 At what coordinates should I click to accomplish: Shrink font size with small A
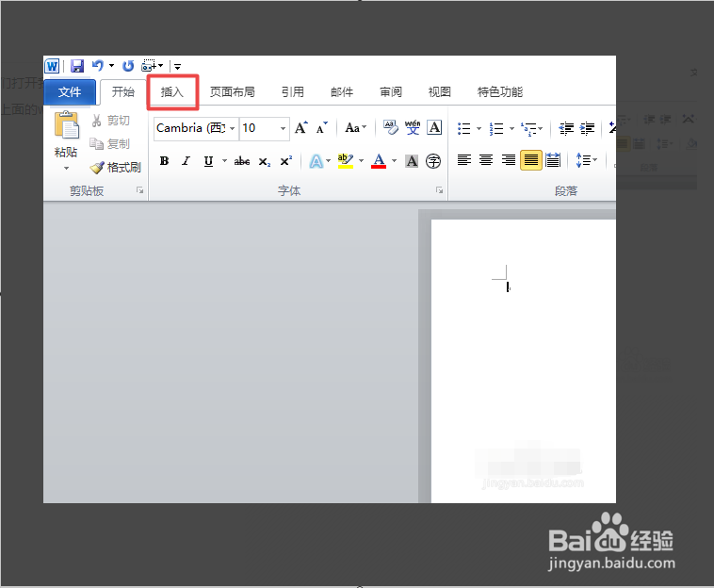pyautogui.click(x=322, y=128)
